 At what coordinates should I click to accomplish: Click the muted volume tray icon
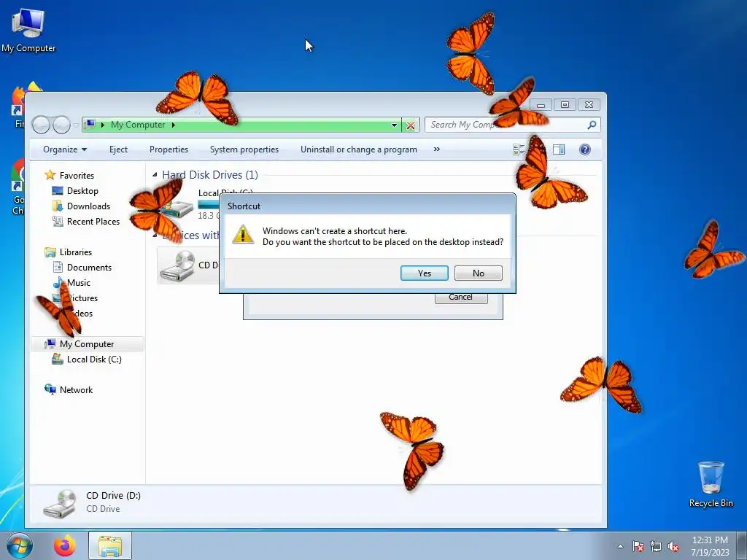pos(673,546)
